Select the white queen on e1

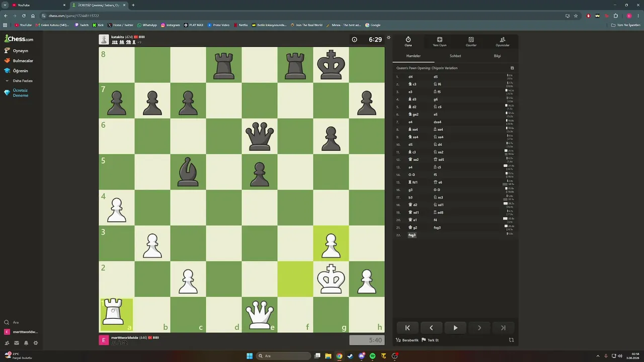[260, 315]
